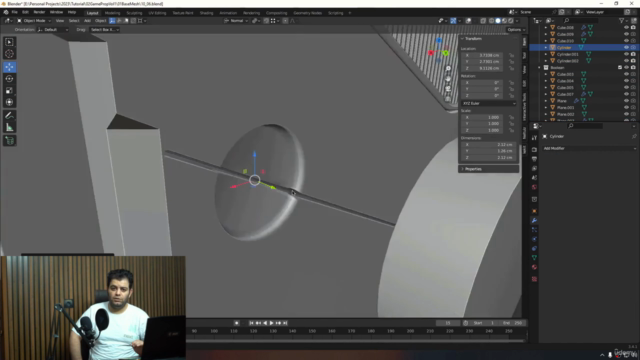Toggle render camera icon for Cylinder.002
The image size is (640, 360).
point(633,61)
